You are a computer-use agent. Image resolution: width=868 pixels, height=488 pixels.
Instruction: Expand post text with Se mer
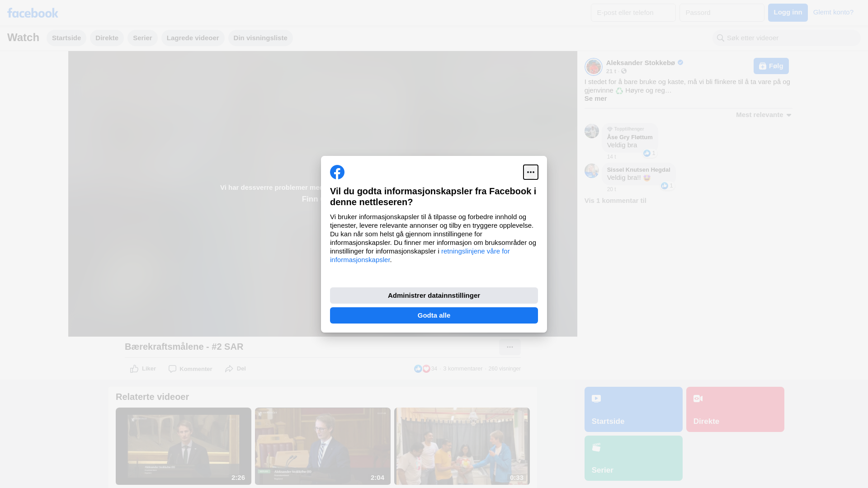click(595, 99)
